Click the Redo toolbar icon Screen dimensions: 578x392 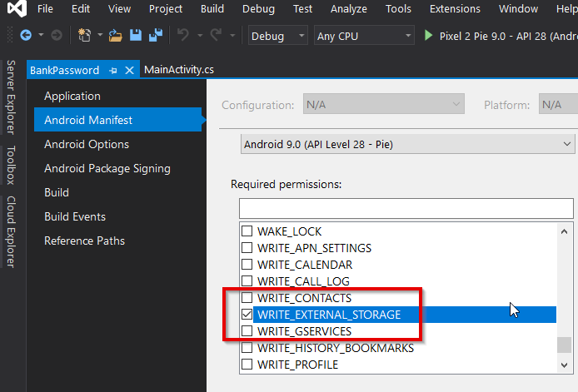216,35
